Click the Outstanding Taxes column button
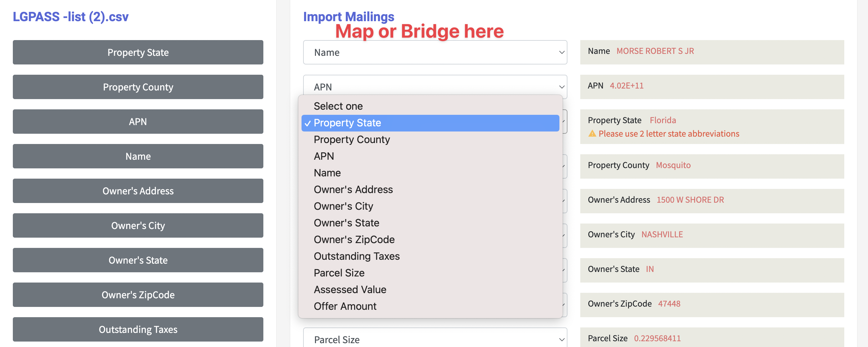Viewport: 868px width, 347px height. (x=138, y=329)
